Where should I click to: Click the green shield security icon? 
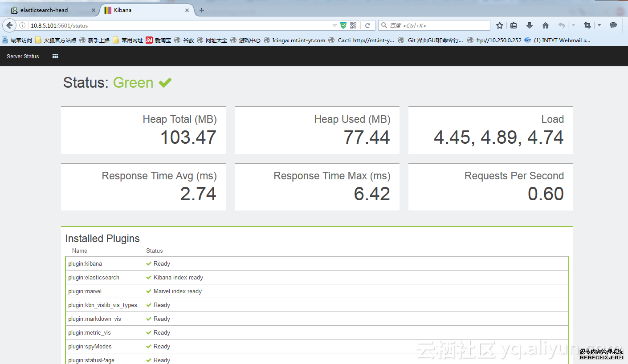[x=343, y=25]
